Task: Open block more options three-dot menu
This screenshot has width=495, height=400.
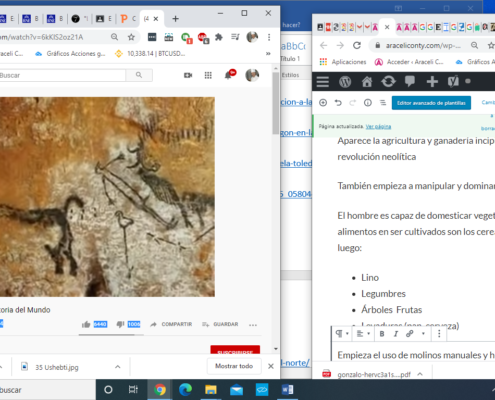Action: coord(439,334)
